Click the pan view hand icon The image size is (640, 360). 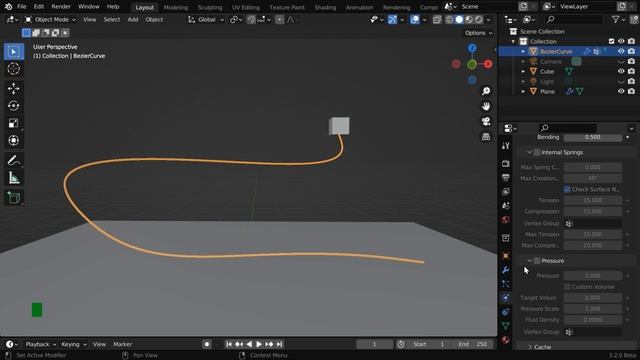pos(486,106)
